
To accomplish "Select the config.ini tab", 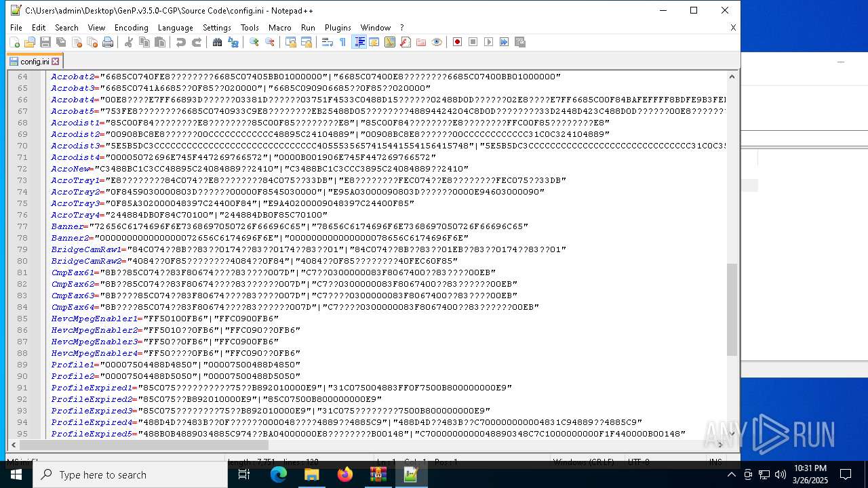I will coord(35,61).
